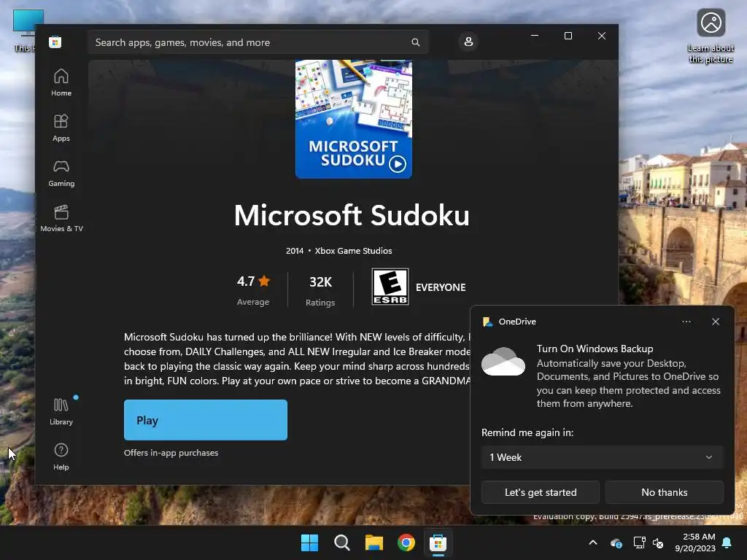Open the user account profile icon
This screenshot has height=560, width=747.
468,42
